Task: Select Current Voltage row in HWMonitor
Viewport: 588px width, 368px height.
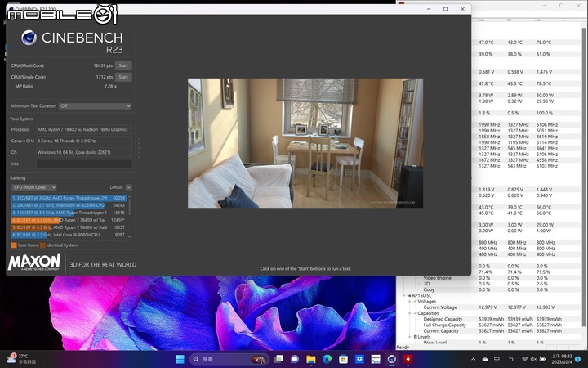Action: [x=440, y=307]
